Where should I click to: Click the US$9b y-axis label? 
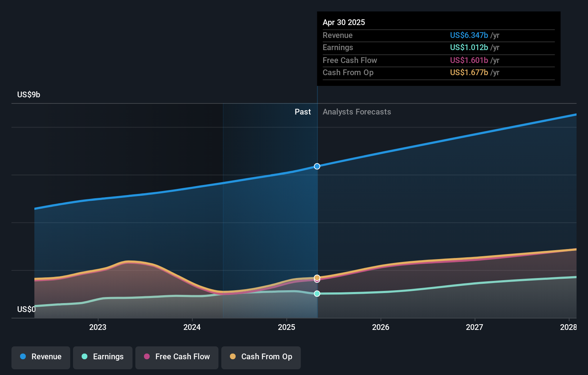point(29,94)
